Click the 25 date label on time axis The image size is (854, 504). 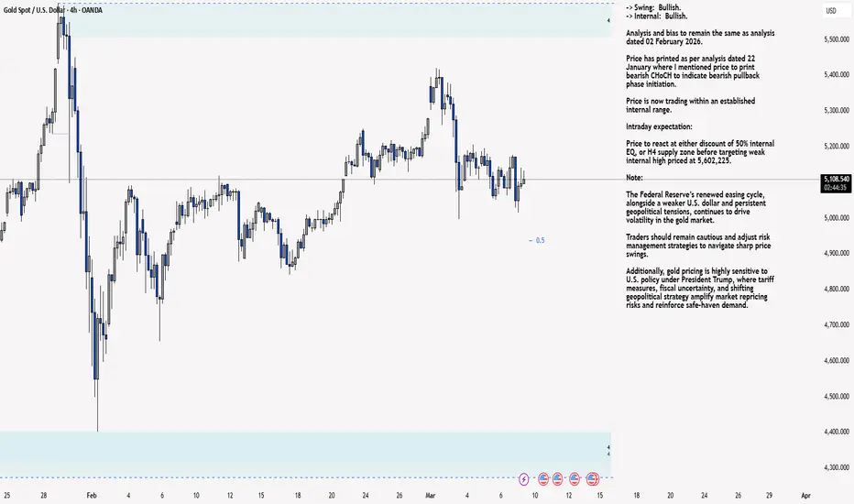pyautogui.click(x=6, y=495)
